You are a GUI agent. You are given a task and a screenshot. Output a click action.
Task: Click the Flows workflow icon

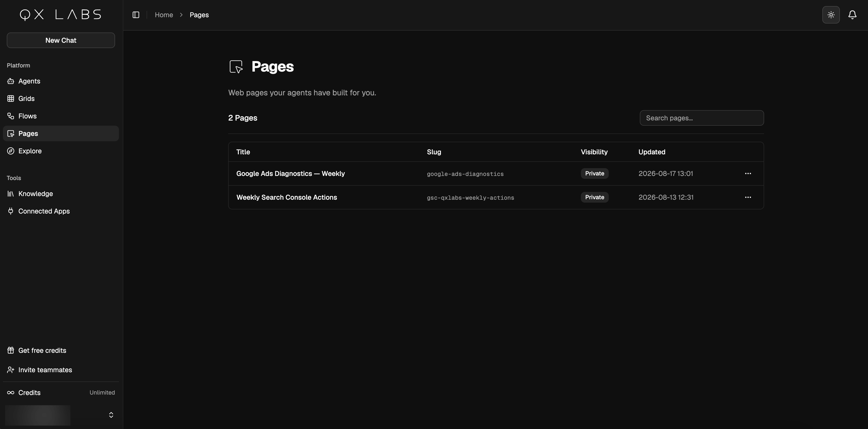pyautogui.click(x=11, y=116)
